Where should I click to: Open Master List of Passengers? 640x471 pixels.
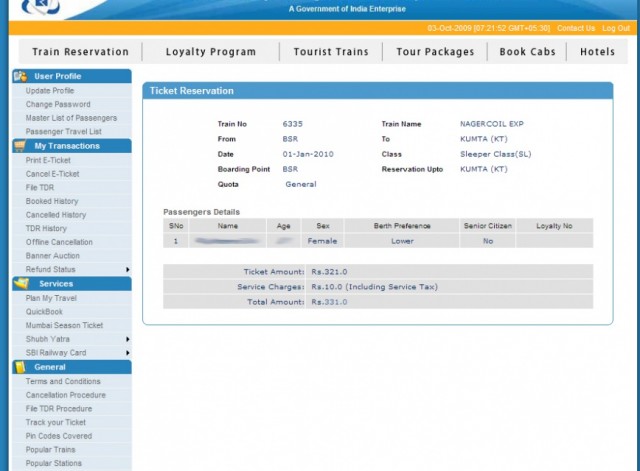(71, 118)
